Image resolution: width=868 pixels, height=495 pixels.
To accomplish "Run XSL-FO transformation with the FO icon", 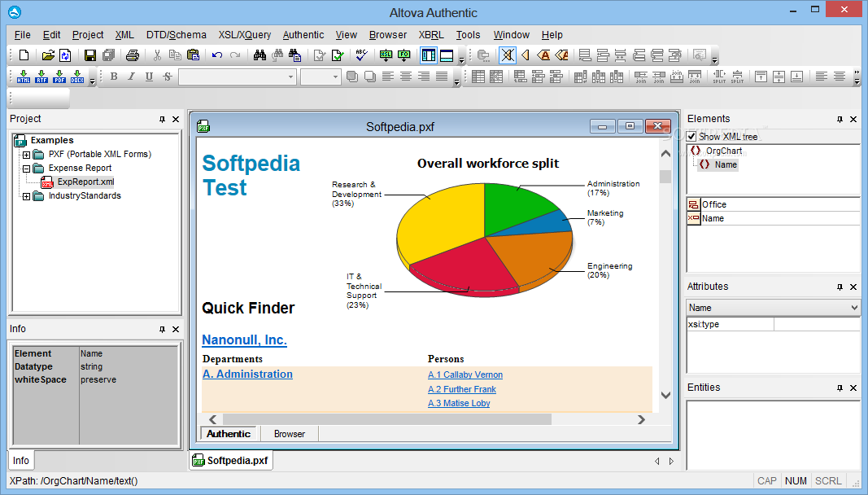I will tap(403, 55).
